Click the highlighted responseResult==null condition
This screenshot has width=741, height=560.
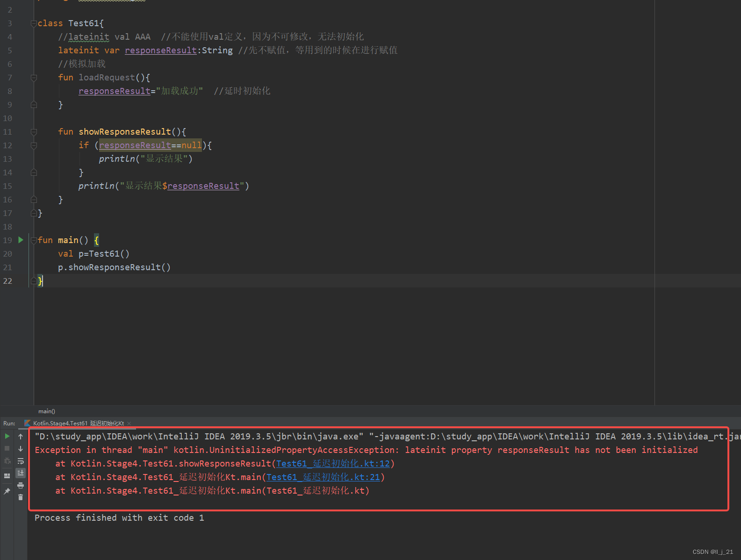[x=151, y=145]
